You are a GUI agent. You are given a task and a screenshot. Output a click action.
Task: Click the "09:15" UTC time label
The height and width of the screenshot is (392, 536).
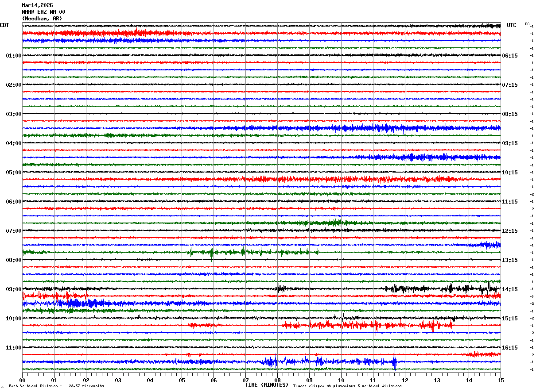(x=510, y=143)
